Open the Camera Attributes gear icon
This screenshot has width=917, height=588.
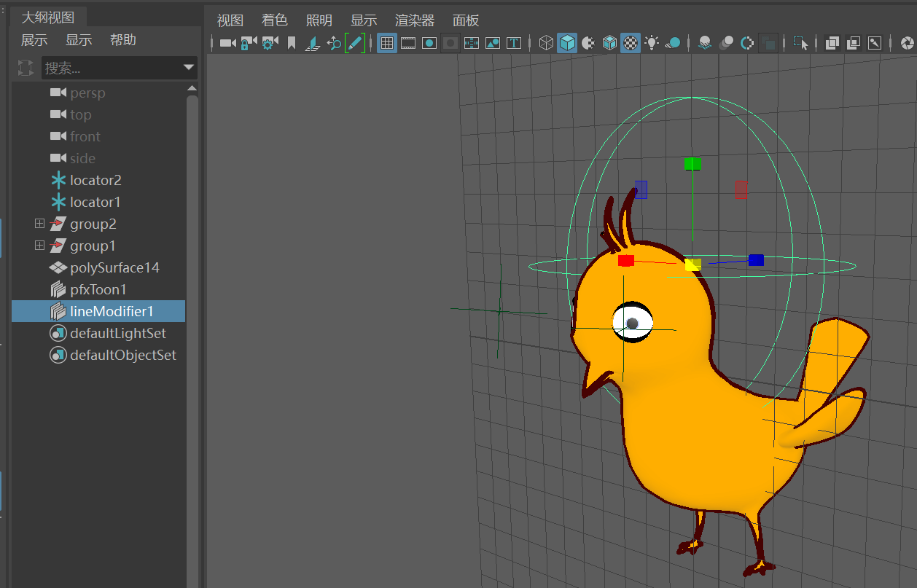coord(270,43)
